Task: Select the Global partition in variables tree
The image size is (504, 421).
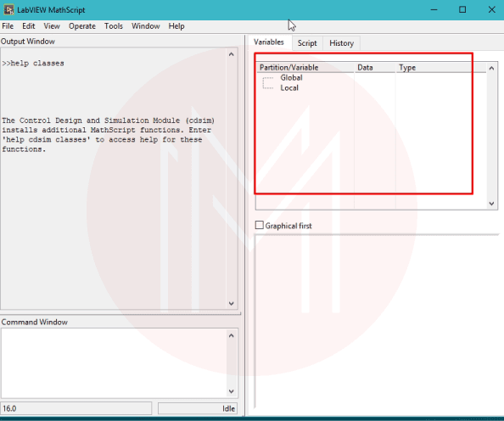Action: 291,77
